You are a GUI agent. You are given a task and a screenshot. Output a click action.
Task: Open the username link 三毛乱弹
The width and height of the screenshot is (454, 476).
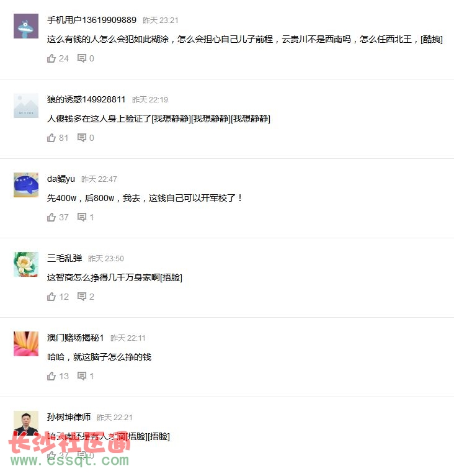(65, 258)
